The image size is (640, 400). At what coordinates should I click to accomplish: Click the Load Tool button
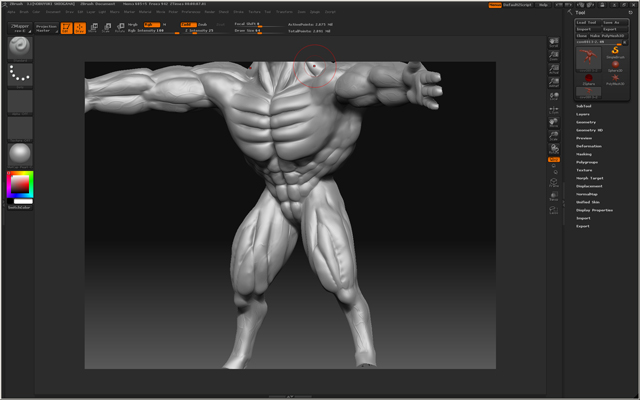click(587, 22)
